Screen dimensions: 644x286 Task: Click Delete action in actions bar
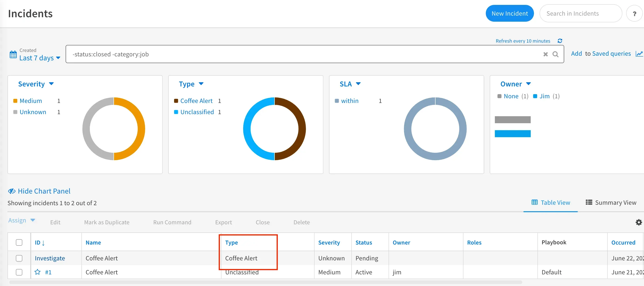(302, 222)
